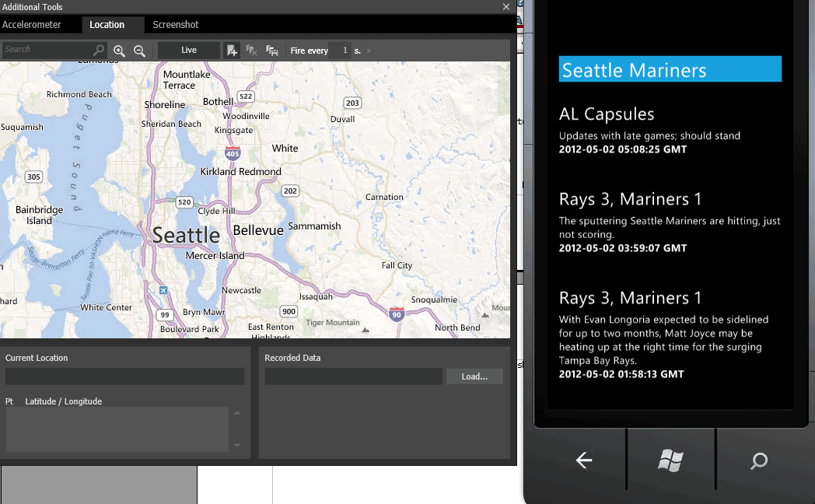
Task: Click the points list up arrow
Action: click(x=237, y=413)
